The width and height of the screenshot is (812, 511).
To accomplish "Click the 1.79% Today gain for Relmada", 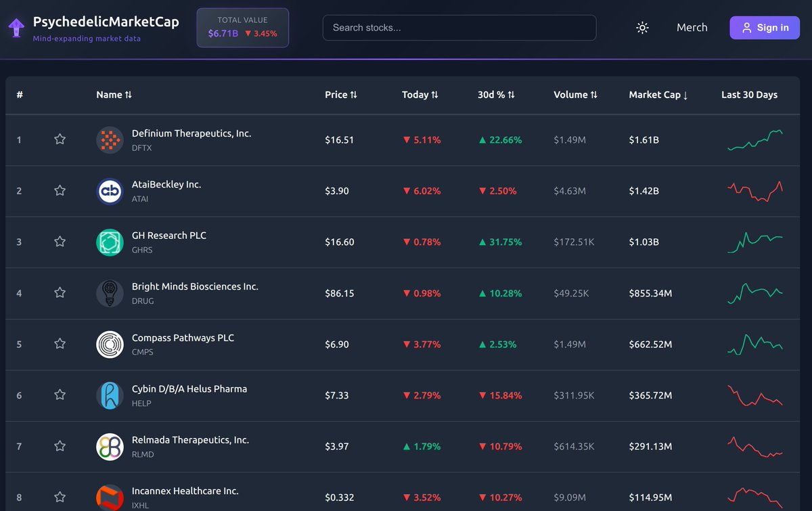I will [x=422, y=447].
